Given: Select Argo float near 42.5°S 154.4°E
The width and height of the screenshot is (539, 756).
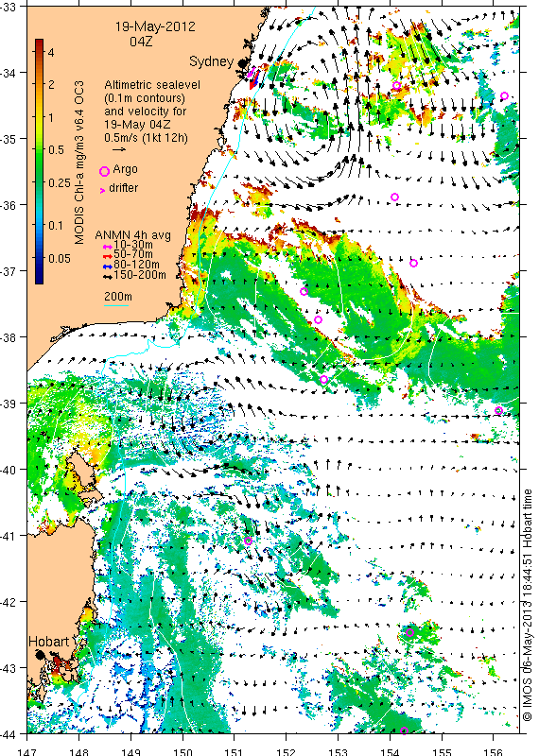Looking at the screenshot, I should [410, 632].
